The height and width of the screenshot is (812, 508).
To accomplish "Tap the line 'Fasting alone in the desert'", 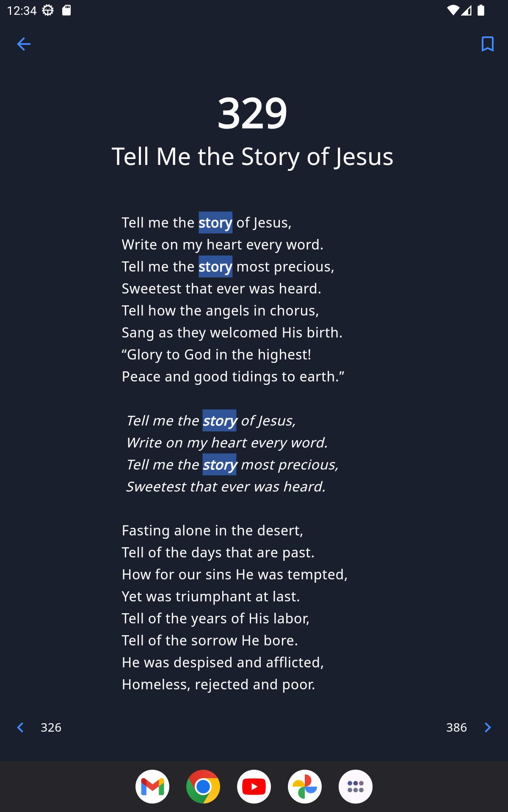I will tap(213, 530).
